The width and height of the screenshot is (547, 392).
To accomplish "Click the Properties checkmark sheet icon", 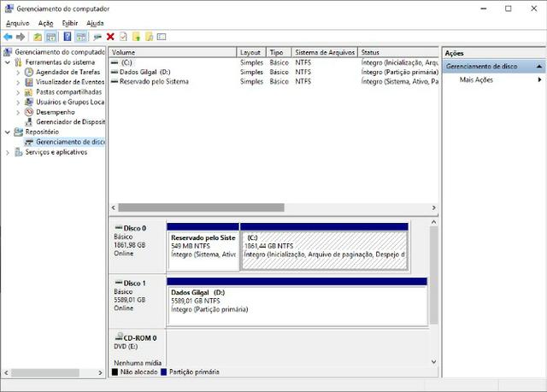I will tap(123, 37).
